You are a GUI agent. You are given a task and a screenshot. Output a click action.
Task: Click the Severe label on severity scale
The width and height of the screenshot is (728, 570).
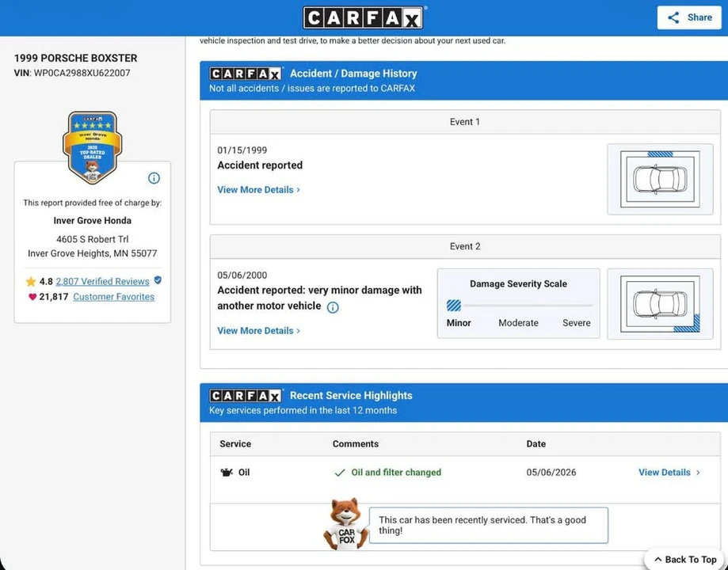point(577,323)
